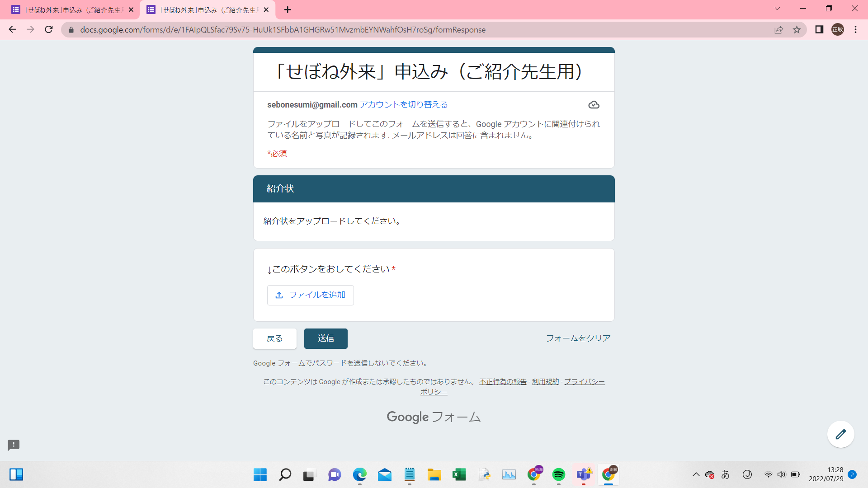Click the pencil edit form button
868x488 pixels.
[840, 434]
